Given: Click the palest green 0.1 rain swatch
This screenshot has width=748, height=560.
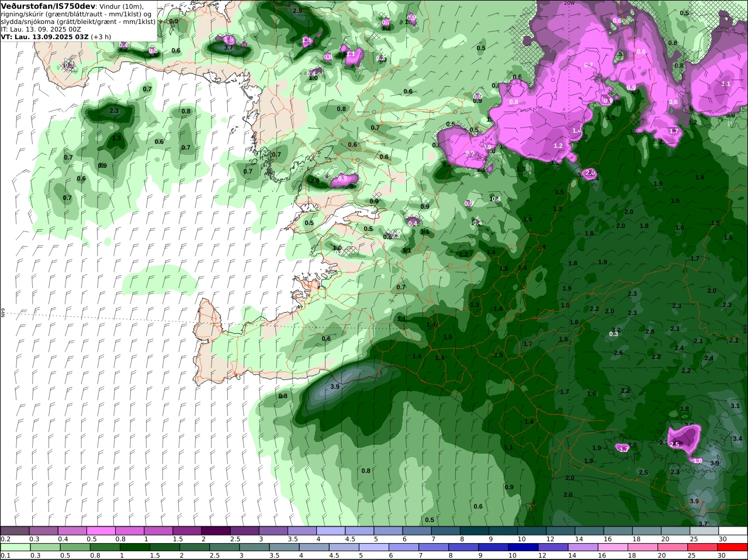Looking at the screenshot, I should coord(15,547).
